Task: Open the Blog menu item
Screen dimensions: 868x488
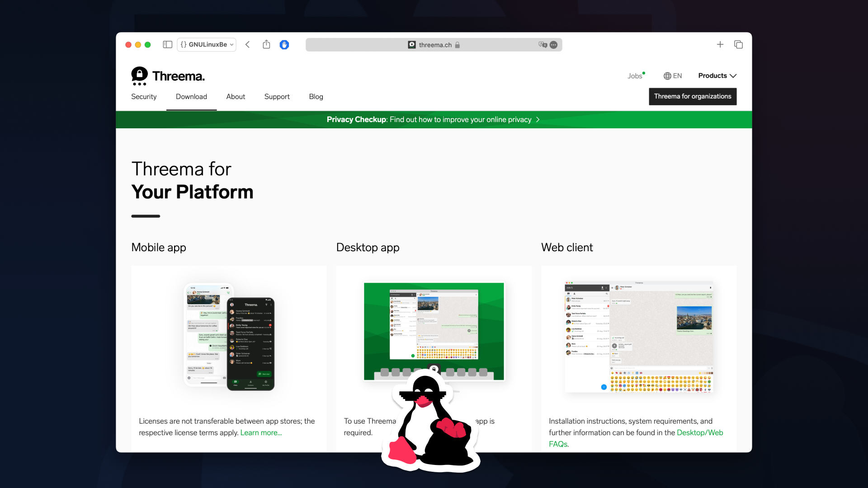Action: pos(316,97)
